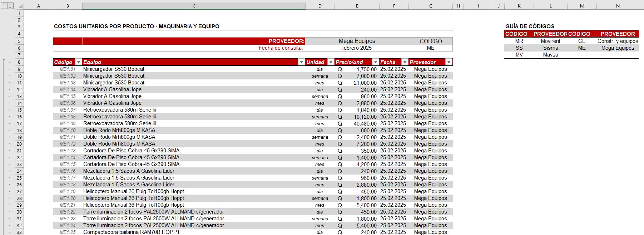
Task: Select code SS in the code guide
Action: pos(519,48)
